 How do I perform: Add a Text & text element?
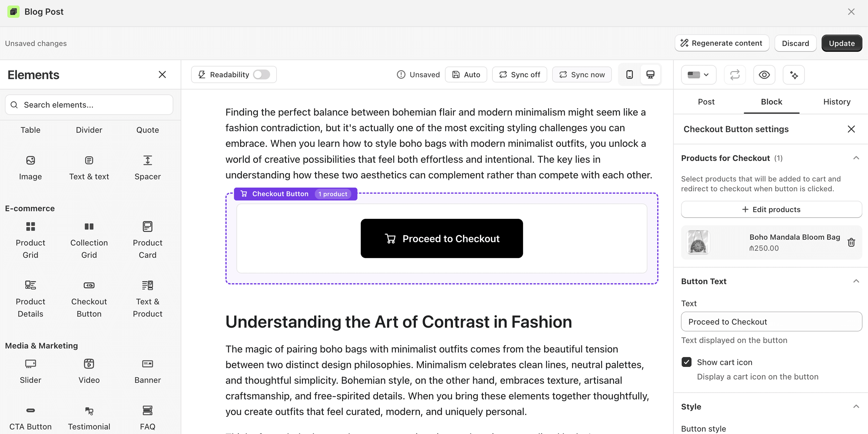(89, 168)
